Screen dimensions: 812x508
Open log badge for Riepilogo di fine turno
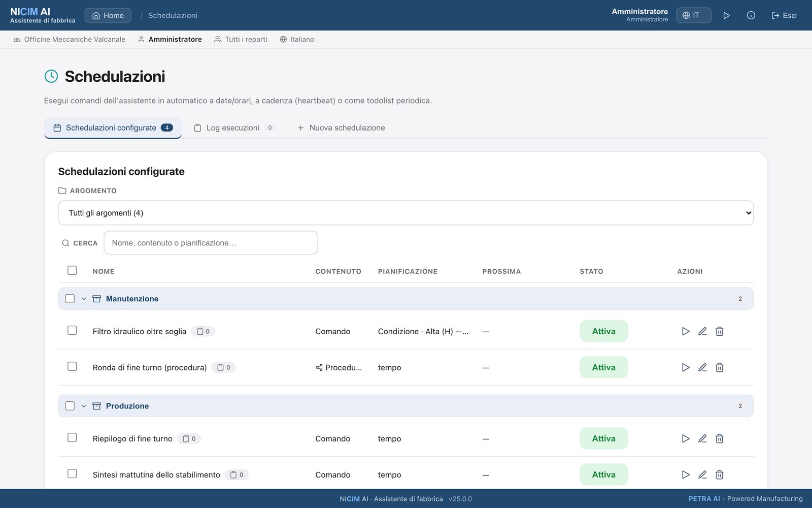coord(189,438)
